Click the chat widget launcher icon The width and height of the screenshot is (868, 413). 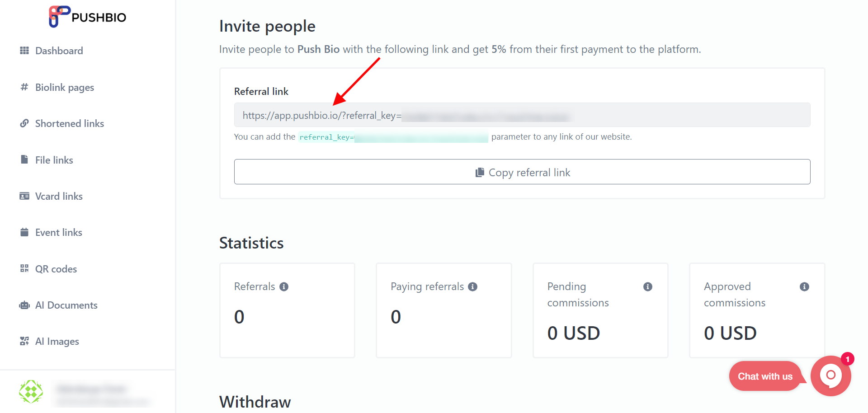(831, 376)
